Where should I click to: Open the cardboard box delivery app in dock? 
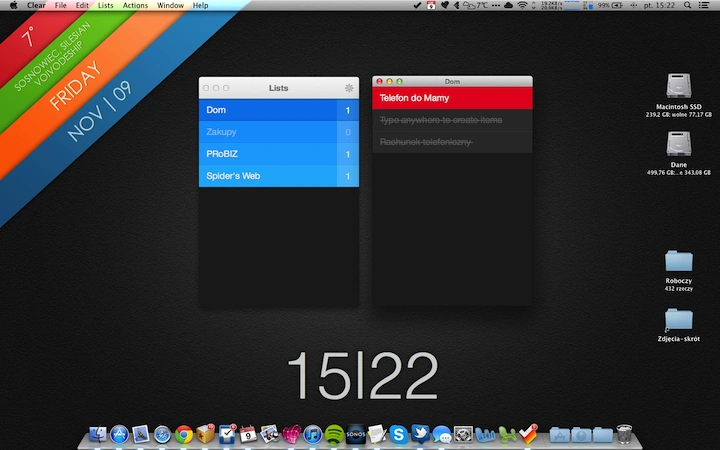[205, 433]
